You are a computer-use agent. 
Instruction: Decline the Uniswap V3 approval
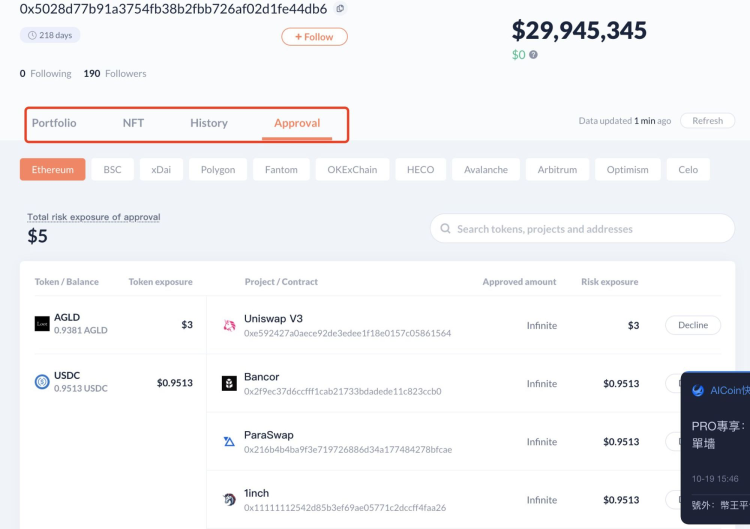pos(692,325)
